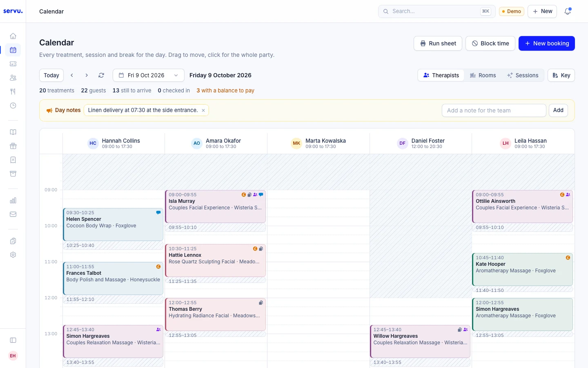This screenshot has width=588, height=368.
Task: Click the New booking button
Action: (x=547, y=43)
